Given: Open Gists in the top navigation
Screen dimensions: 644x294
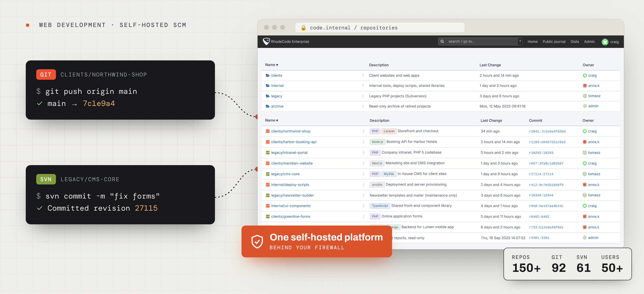Looking at the screenshot, I should [x=575, y=41].
